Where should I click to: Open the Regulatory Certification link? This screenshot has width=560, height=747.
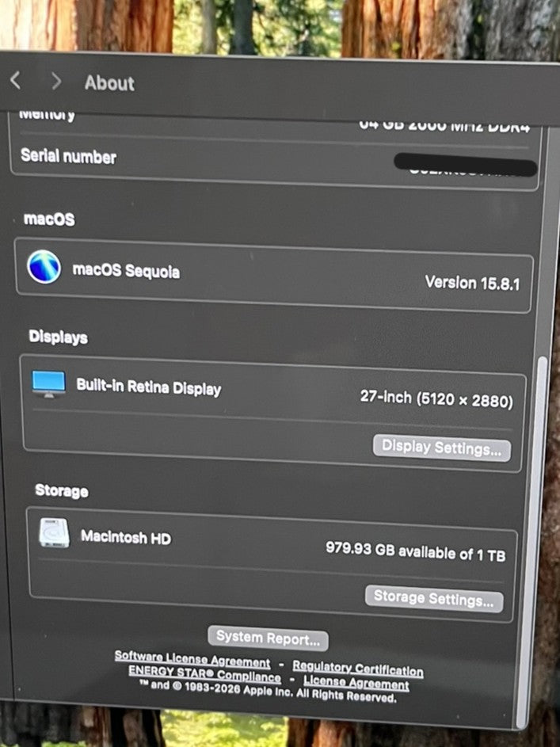tap(357, 669)
